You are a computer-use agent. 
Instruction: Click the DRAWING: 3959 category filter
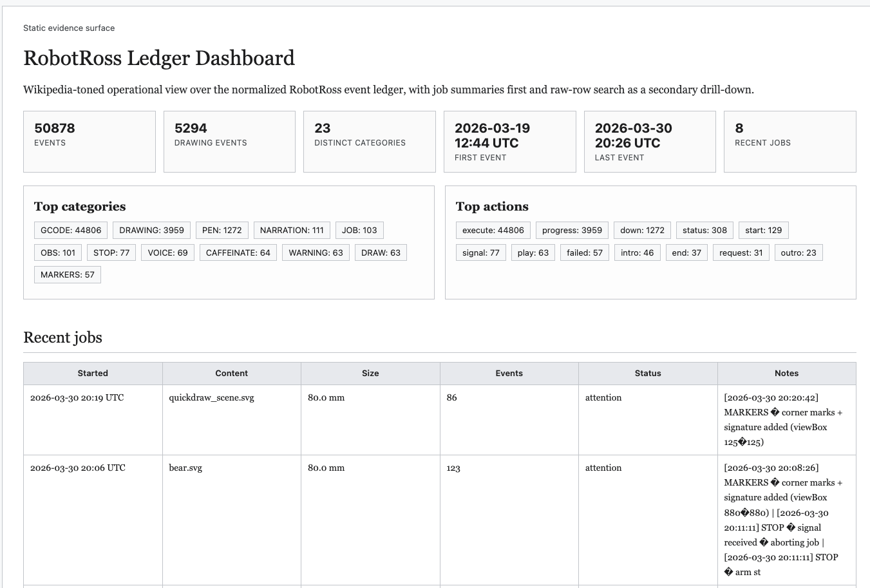[x=151, y=230]
